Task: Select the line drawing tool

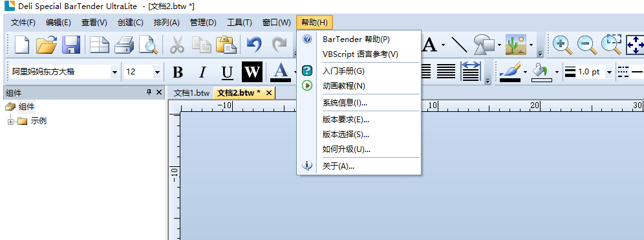Action: click(x=459, y=45)
